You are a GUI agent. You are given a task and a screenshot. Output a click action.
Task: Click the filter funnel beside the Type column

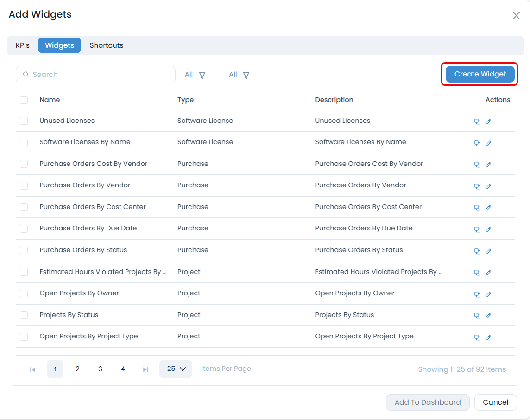coord(202,75)
